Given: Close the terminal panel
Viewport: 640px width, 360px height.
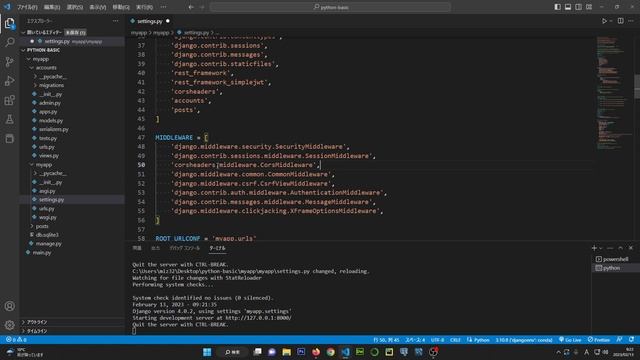Looking at the screenshot, I should [x=631, y=248].
